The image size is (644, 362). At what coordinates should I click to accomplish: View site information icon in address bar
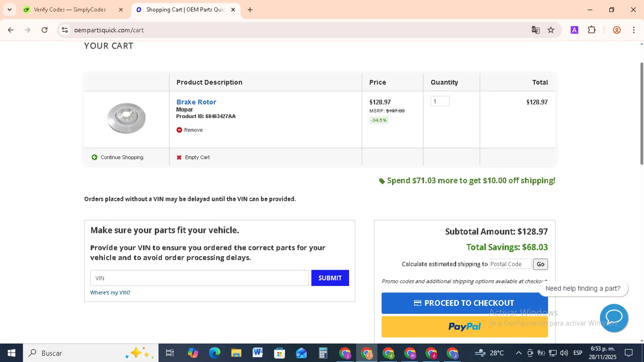[65, 30]
